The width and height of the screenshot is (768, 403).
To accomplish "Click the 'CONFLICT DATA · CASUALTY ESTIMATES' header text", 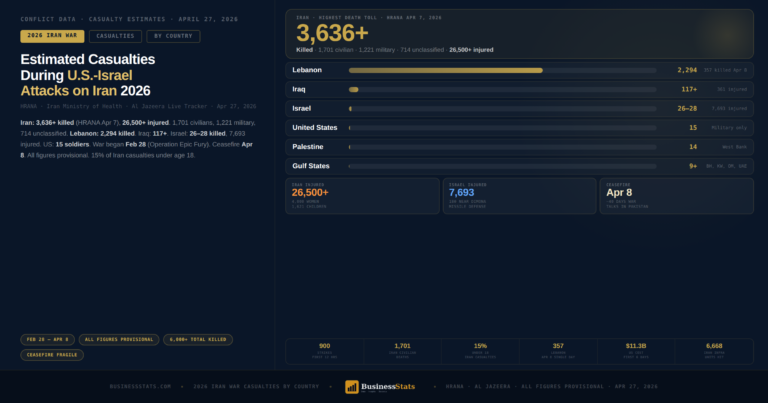I will (129, 19).
